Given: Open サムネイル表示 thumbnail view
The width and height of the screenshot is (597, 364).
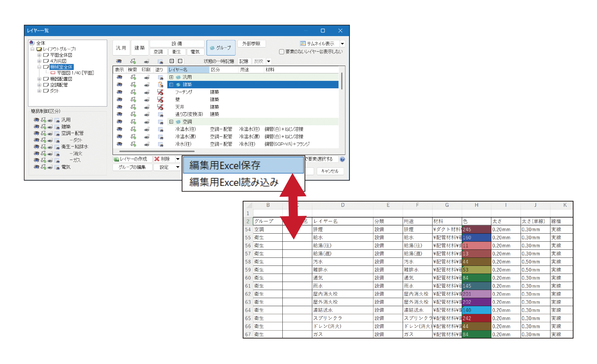Looking at the screenshot, I should click(319, 43).
